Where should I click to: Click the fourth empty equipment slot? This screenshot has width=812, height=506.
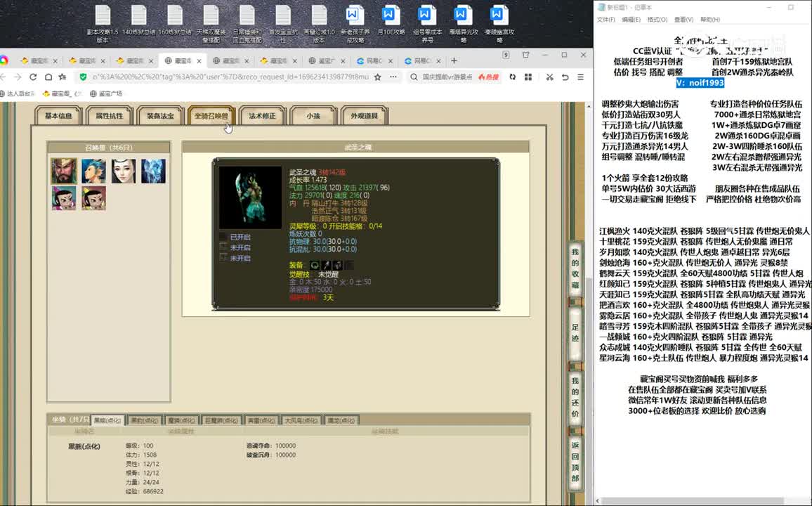coord(350,265)
